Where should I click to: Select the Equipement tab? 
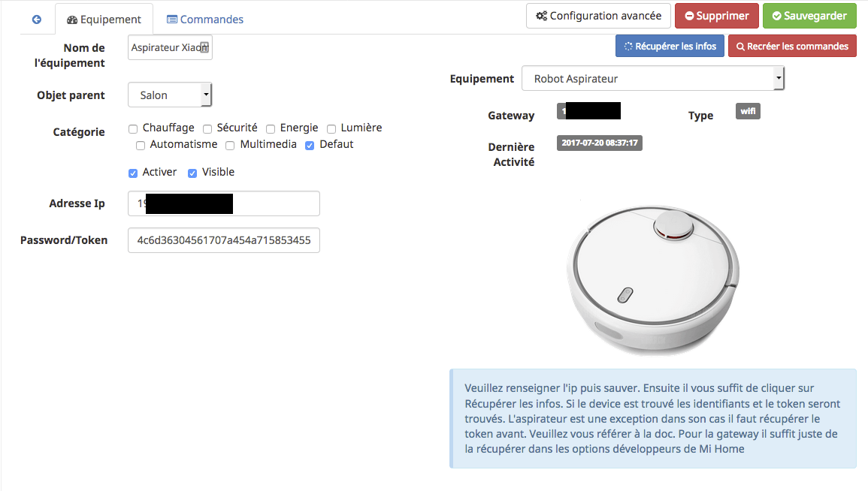104,20
